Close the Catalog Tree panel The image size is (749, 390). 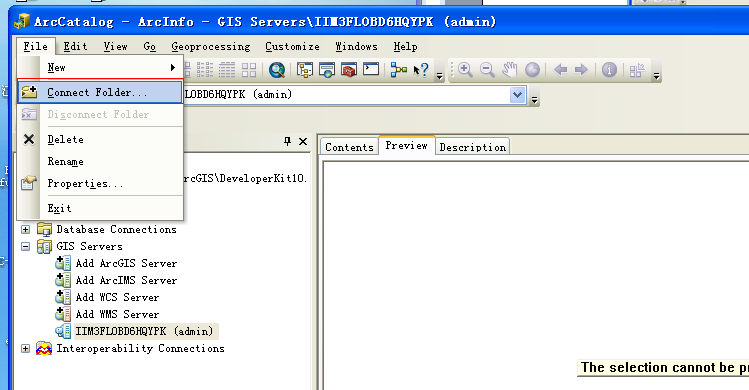pyautogui.click(x=303, y=141)
